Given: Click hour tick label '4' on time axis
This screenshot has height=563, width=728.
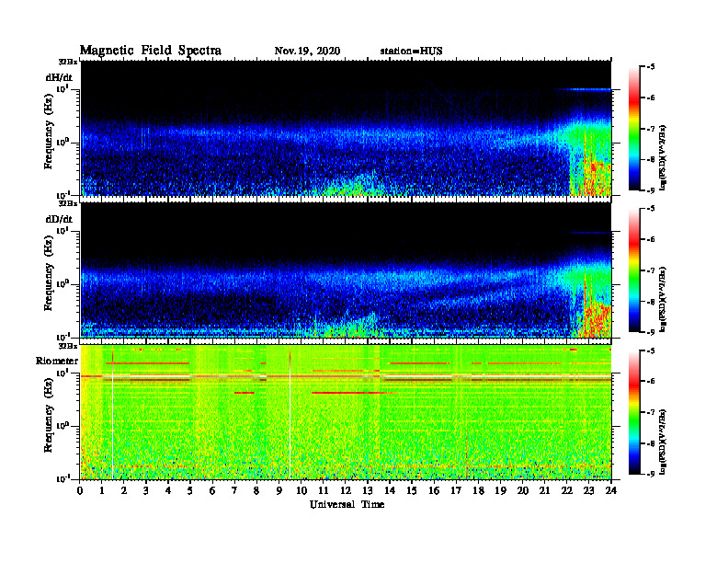Looking at the screenshot, I should [168, 491].
